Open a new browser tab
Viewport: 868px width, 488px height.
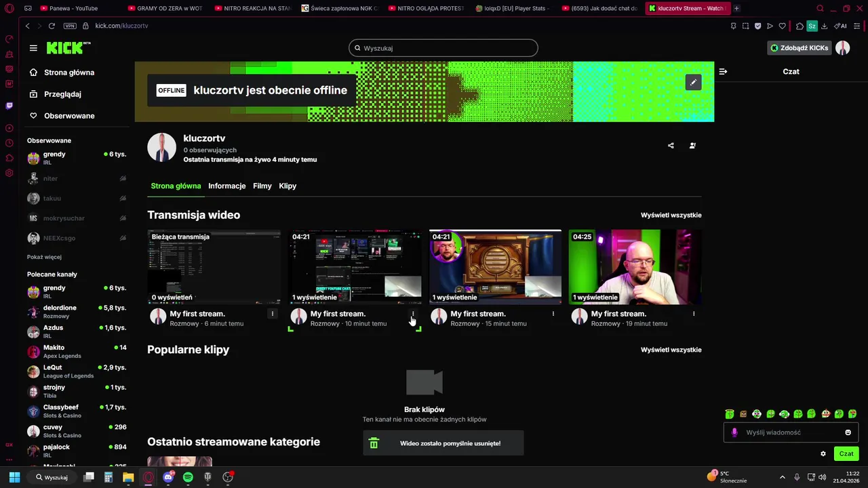(x=736, y=8)
